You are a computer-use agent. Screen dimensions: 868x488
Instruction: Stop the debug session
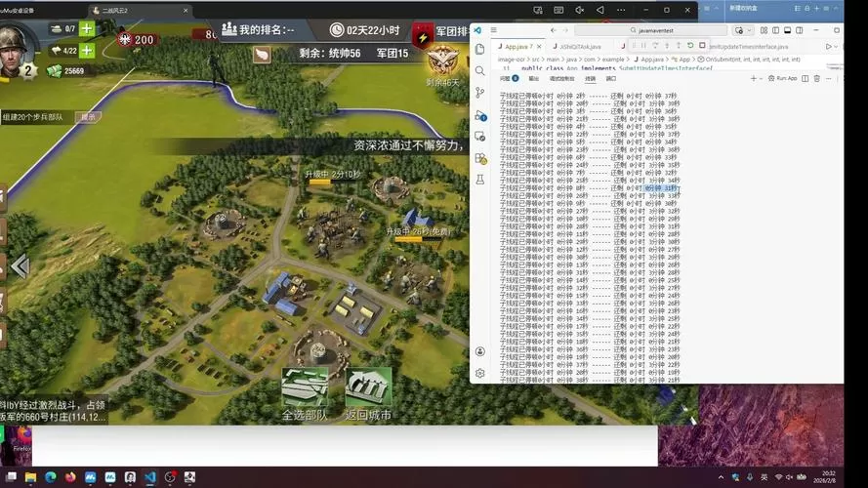702,45
